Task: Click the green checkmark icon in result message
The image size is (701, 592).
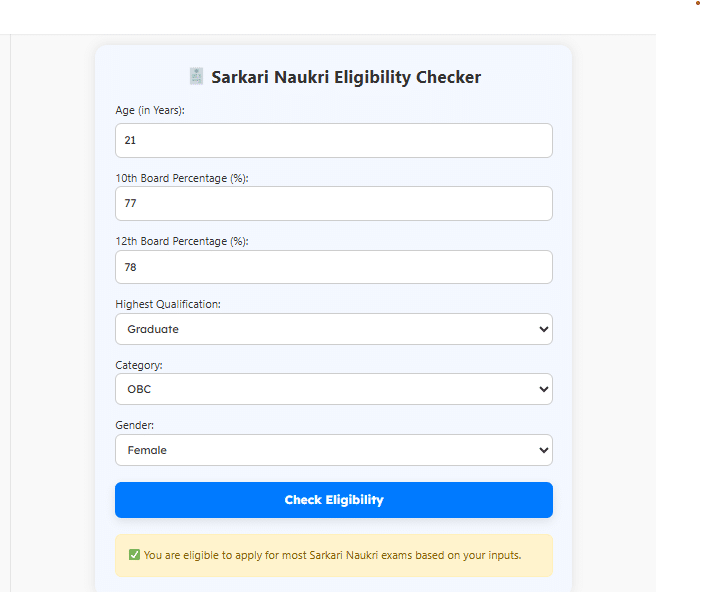Action: [134, 555]
